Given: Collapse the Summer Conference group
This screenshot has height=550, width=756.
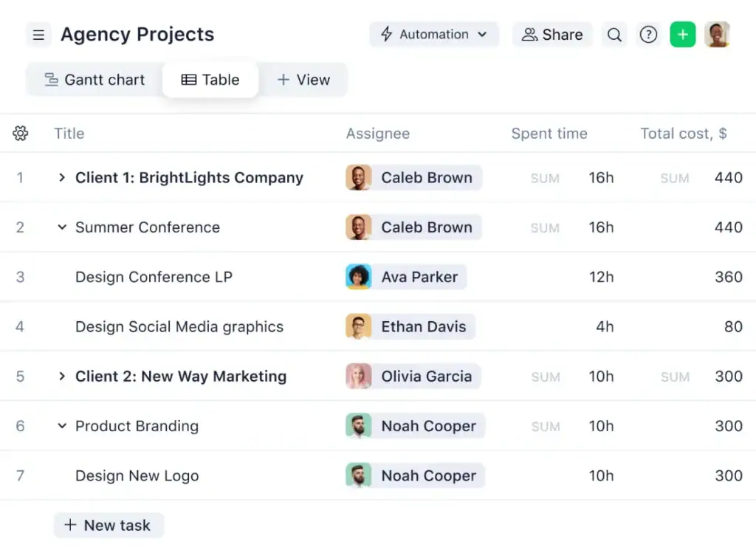Looking at the screenshot, I should point(61,227).
